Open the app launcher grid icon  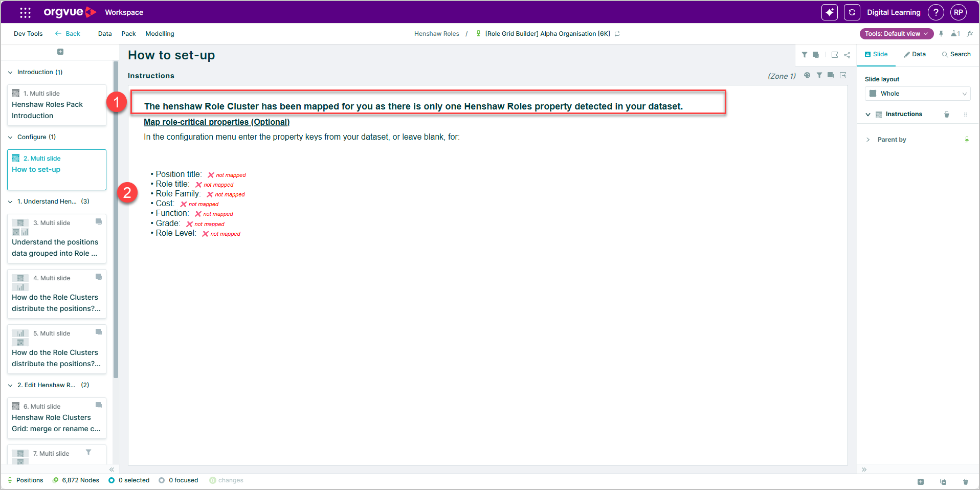point(25,12)
